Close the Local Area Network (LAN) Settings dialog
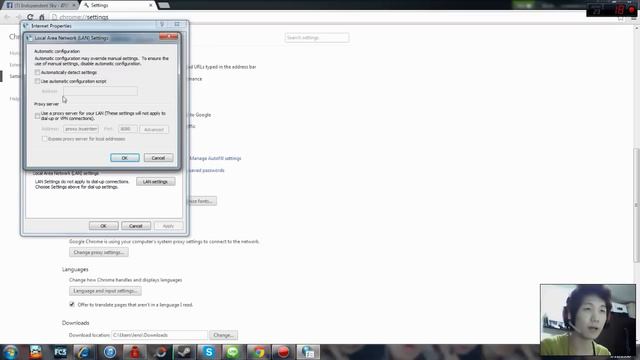Viewport: 640px width, 360px height. tap(168, 37)
